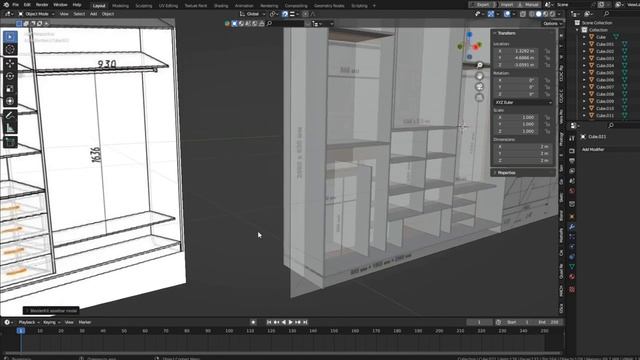Viewport: 640px width, 360px height.
Task: Play the animation forward
Action: pyautogui.click(x=291, y=322)
